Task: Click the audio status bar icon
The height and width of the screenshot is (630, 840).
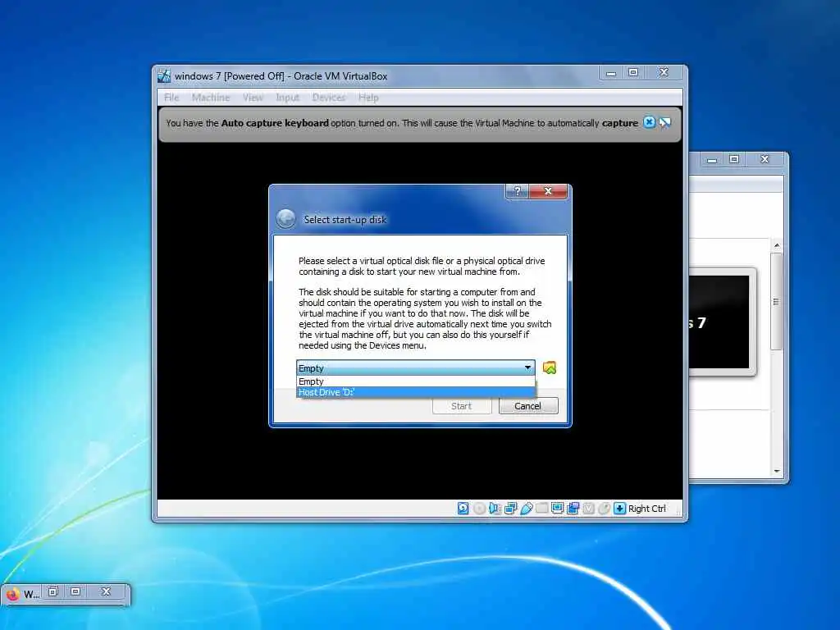Action: [495, 508]
